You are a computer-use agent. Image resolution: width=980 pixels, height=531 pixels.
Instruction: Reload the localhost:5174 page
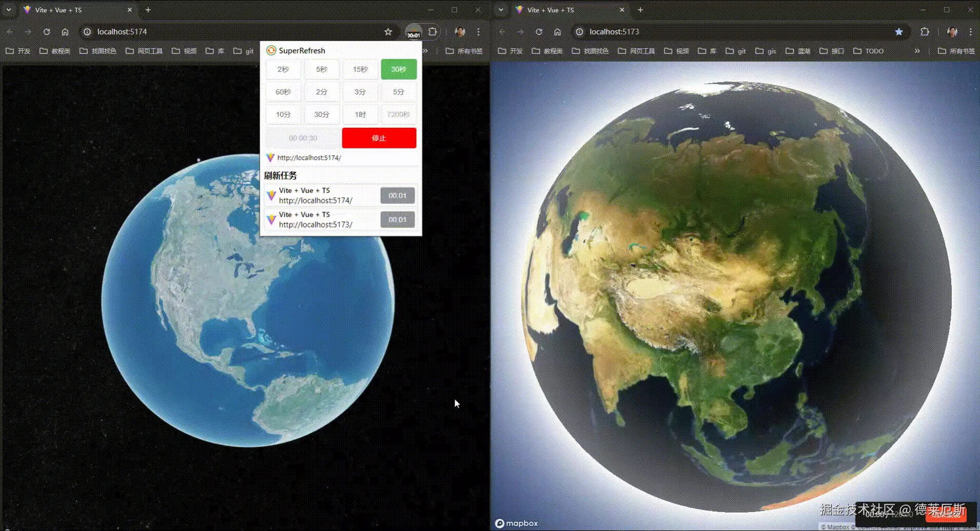tap(47, 32)
